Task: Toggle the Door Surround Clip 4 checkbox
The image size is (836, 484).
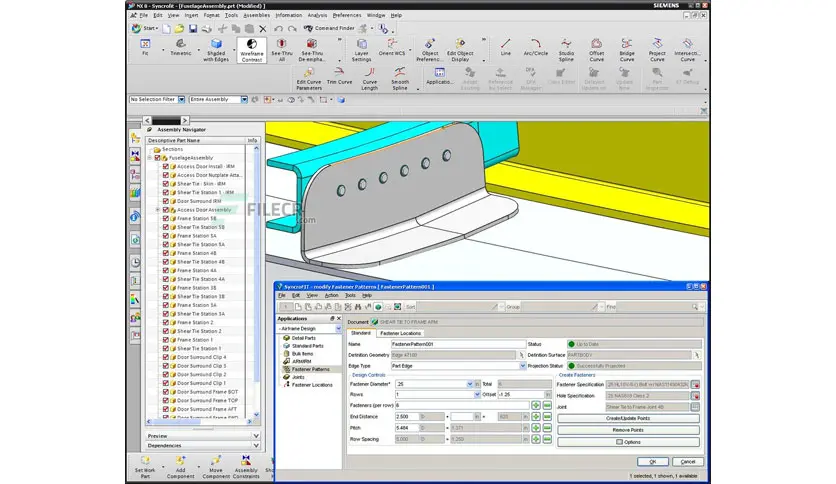Action: 166,357
